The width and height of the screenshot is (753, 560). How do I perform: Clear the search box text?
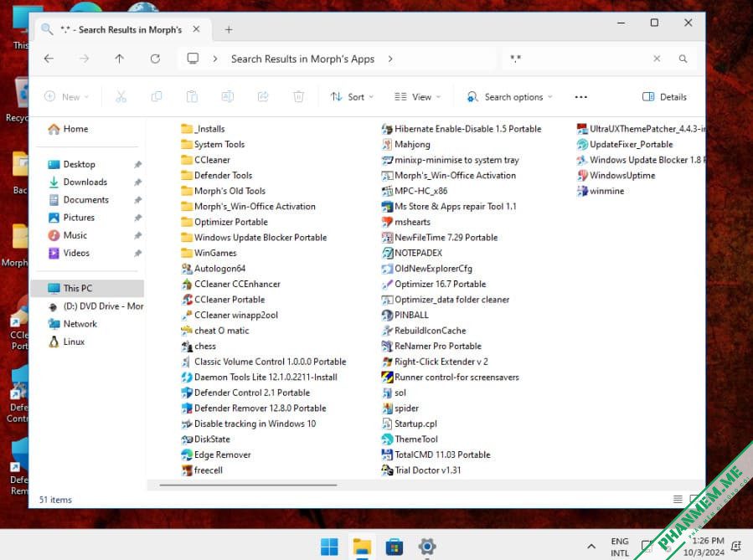tap(657, 59)
